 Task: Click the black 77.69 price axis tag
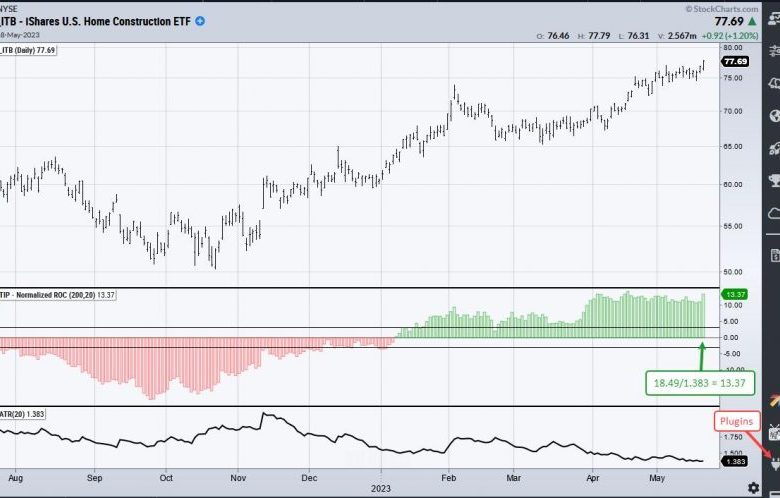click(735, 62)
